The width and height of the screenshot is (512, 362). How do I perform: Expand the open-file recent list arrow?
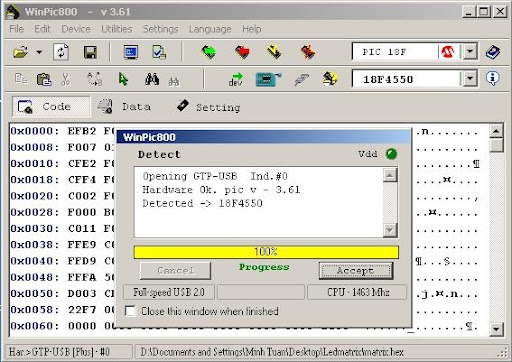39,52
